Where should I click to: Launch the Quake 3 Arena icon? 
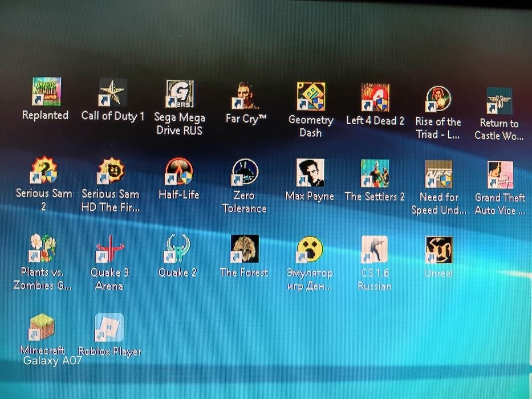pos(110,249)
